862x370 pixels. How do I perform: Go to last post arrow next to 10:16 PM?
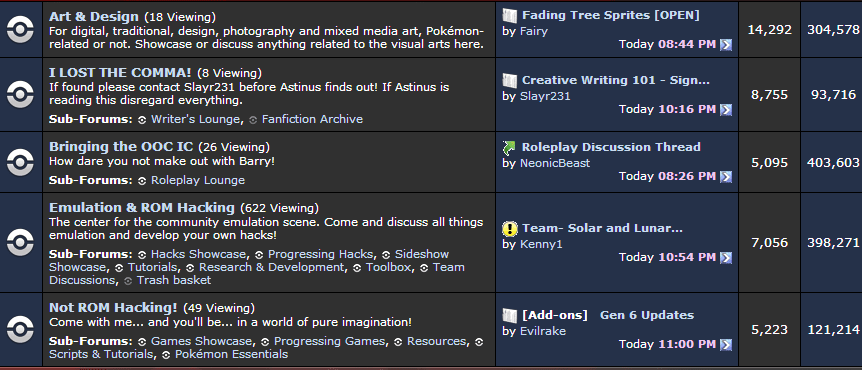[726, 110]
